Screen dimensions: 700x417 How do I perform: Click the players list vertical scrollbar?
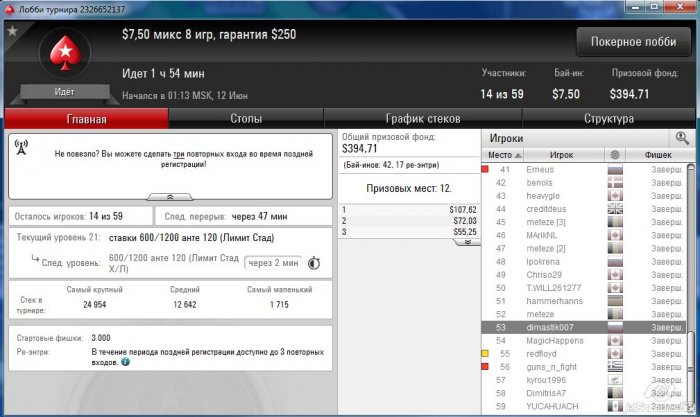click(691, 286)
